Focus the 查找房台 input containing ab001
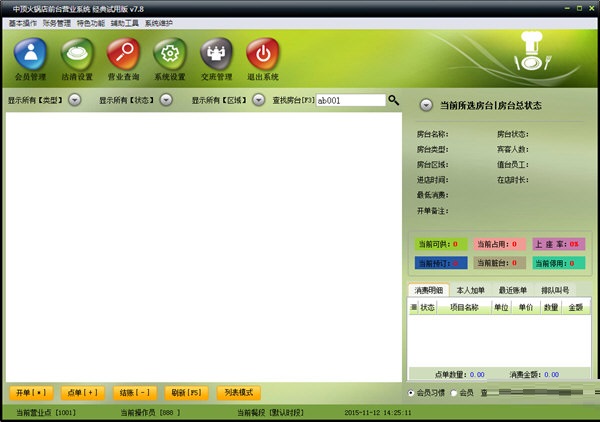 [x=351, y=100]
